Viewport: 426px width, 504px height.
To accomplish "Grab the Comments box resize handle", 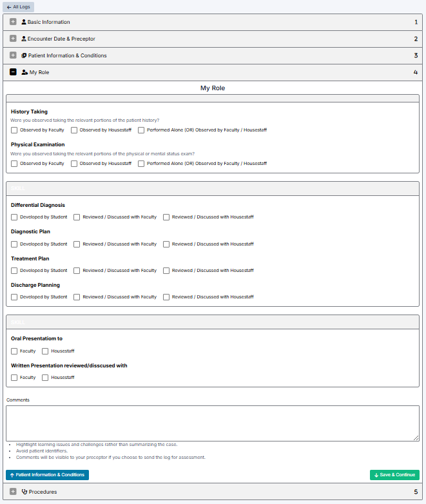I will pyautogui.click(x=416, y=438).
